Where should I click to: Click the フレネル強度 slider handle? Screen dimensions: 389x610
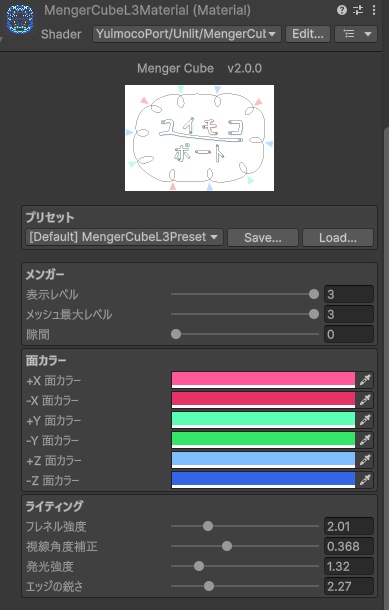pos(208,526)
